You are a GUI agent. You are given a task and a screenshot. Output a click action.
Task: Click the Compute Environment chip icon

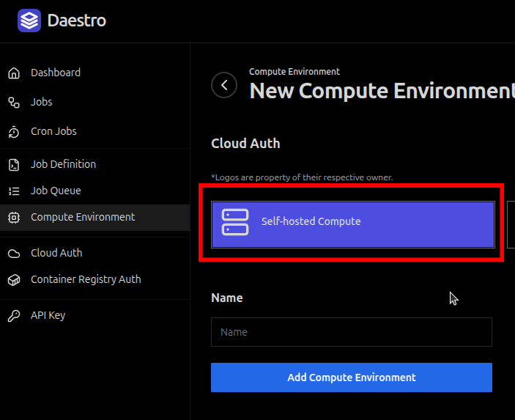[14, 218]
